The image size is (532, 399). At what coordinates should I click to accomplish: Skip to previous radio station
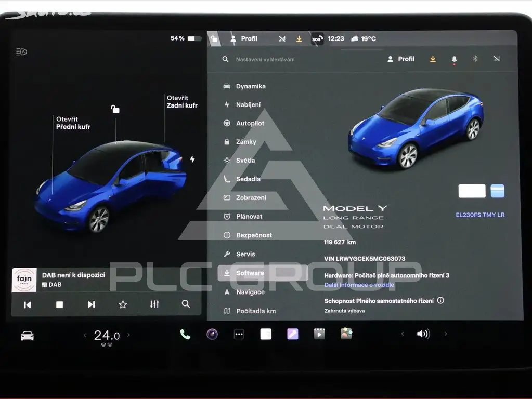(28, 305)
